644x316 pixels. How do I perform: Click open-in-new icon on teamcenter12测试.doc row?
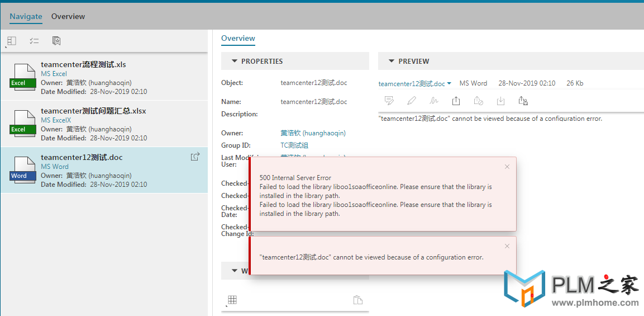pyautogui.click(x=195, y=157)
